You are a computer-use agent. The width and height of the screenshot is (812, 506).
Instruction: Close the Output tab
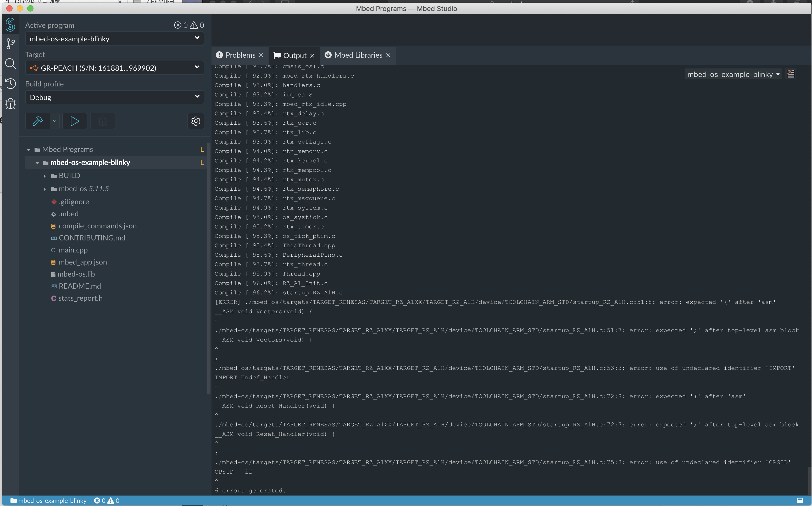click(x=312, y=56)
